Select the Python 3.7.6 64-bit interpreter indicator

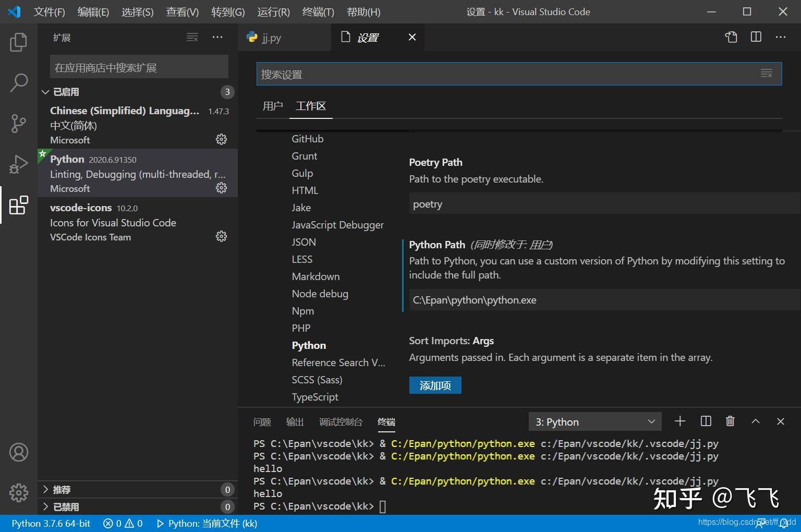(x=50, y=523)
